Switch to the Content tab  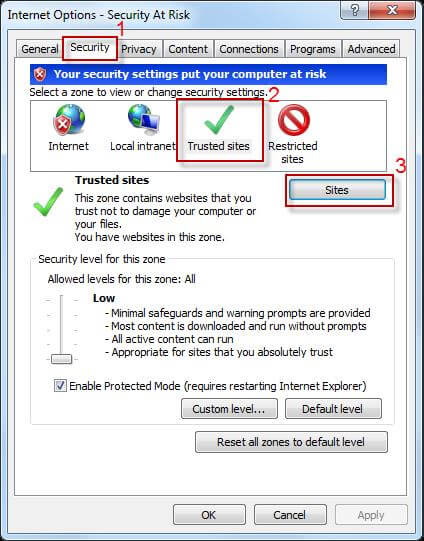[188, 49]
